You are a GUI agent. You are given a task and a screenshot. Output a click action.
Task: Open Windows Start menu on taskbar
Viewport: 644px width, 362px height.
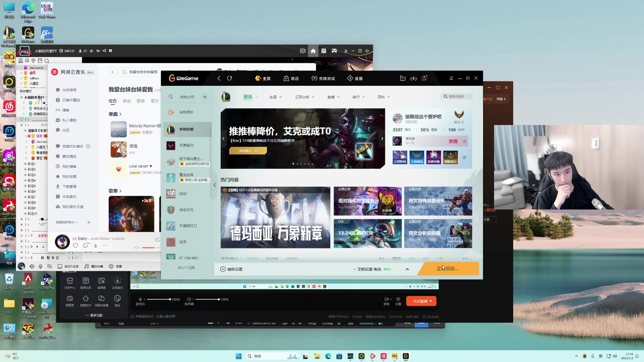(x=239, y=356)
